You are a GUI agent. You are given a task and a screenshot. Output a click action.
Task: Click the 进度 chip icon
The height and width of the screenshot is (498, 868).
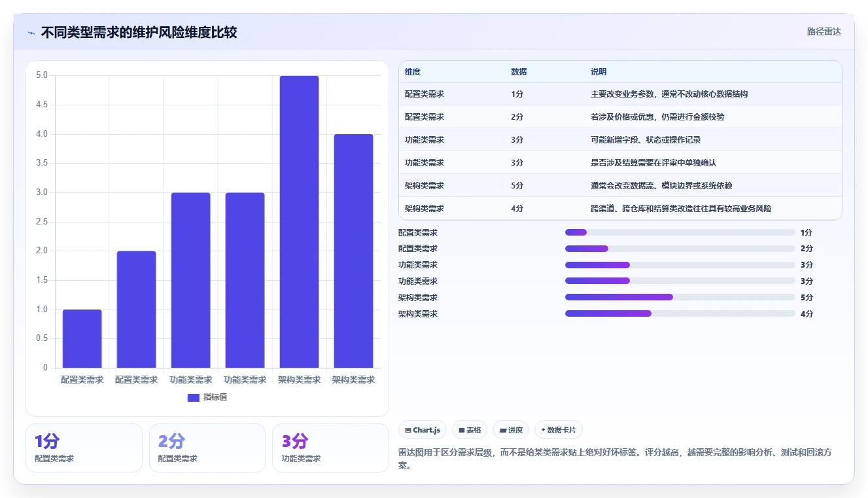pos(502,430)
